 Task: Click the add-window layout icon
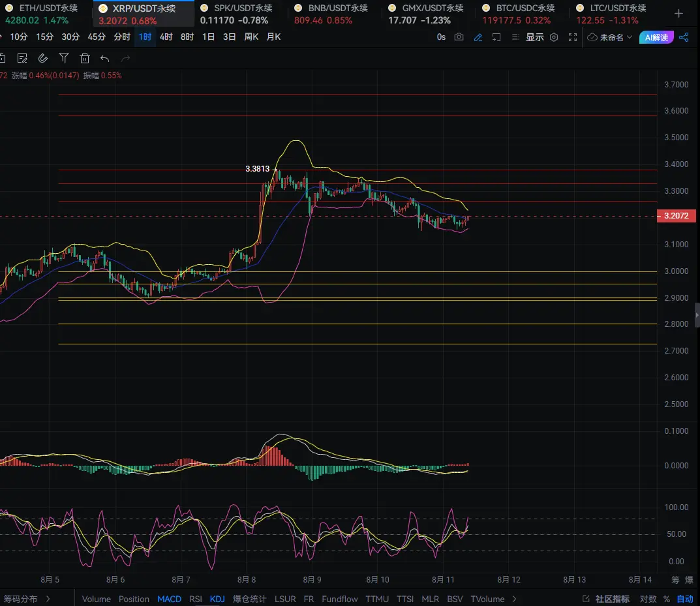[x=496, y=37]
